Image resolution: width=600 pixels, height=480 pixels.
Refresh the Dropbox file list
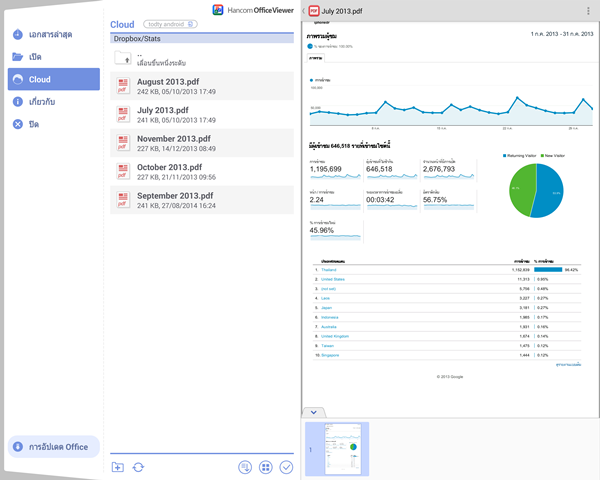(138, 466)
